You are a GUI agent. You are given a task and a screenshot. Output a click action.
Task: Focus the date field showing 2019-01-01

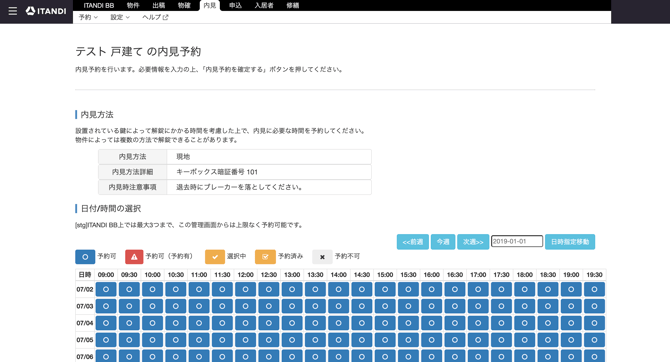[x=517, y=241]
